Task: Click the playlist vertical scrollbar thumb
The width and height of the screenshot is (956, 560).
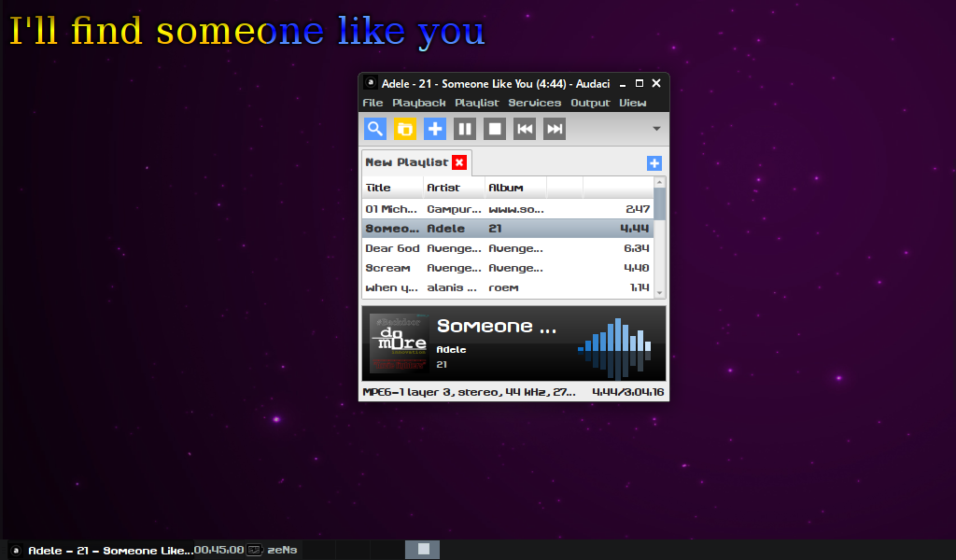Action: [659, 203]
